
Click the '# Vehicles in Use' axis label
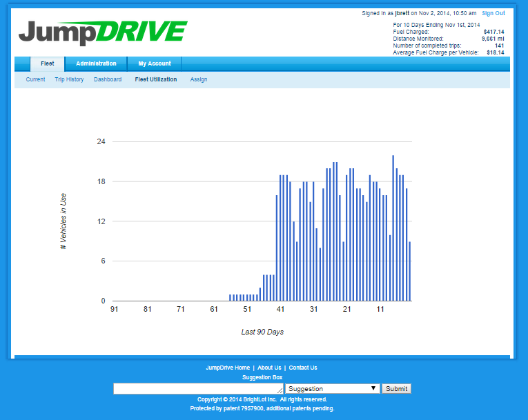(x=63, y=221)
